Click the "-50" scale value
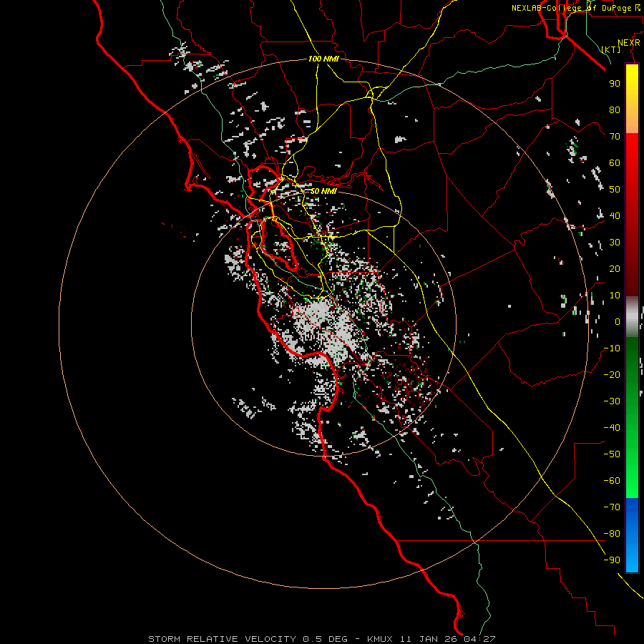Screen dimensions: 644x644 (612, 454)
